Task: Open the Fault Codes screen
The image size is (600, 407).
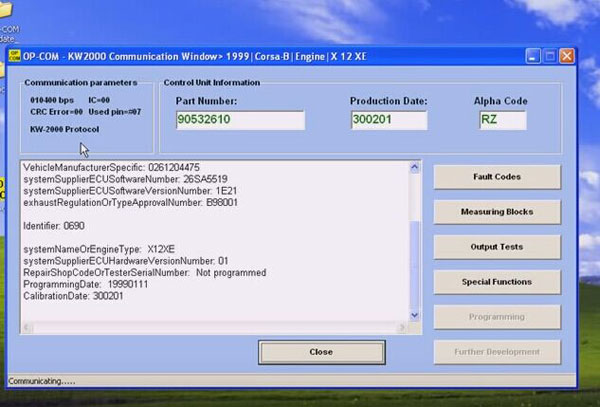Action: (x=497, y=177)
